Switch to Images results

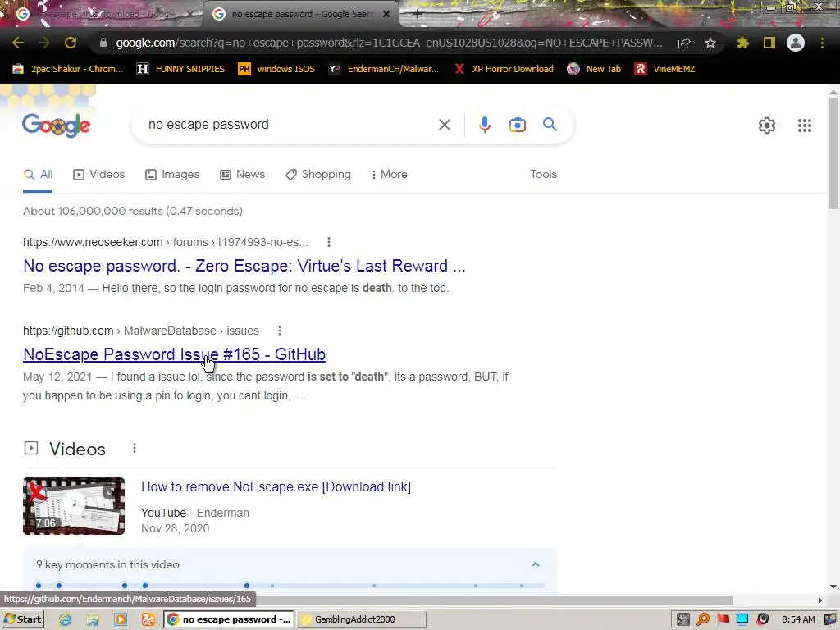172,174
